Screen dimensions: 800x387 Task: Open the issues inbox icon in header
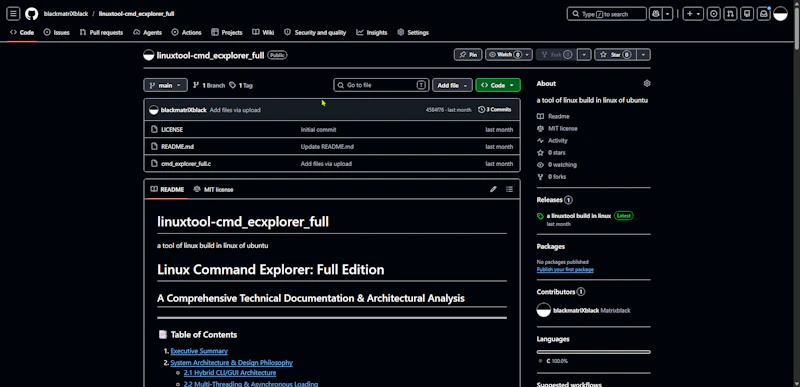pos(714,14)
